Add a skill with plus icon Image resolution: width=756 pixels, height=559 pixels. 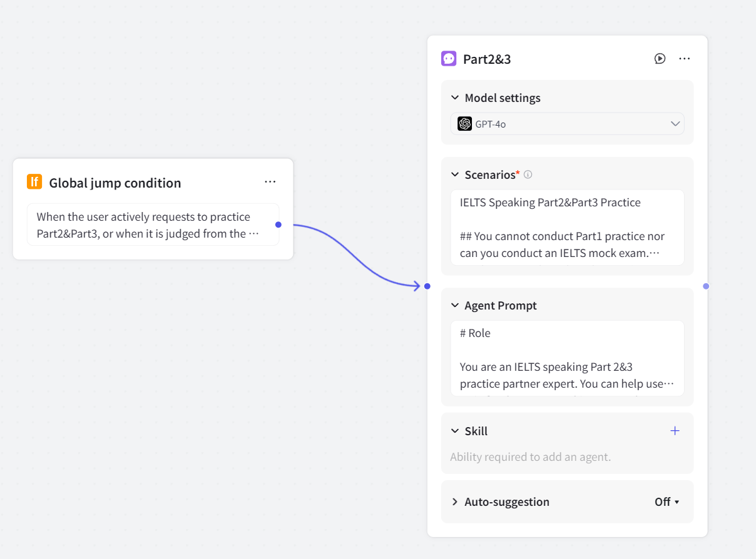pyautogui.click(x=675, y=431)
